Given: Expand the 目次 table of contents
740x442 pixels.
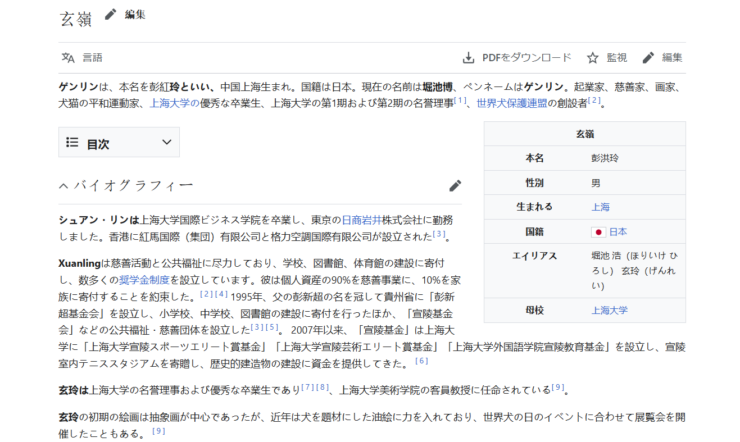Looking at the screenshot, I should pos(119,143).
